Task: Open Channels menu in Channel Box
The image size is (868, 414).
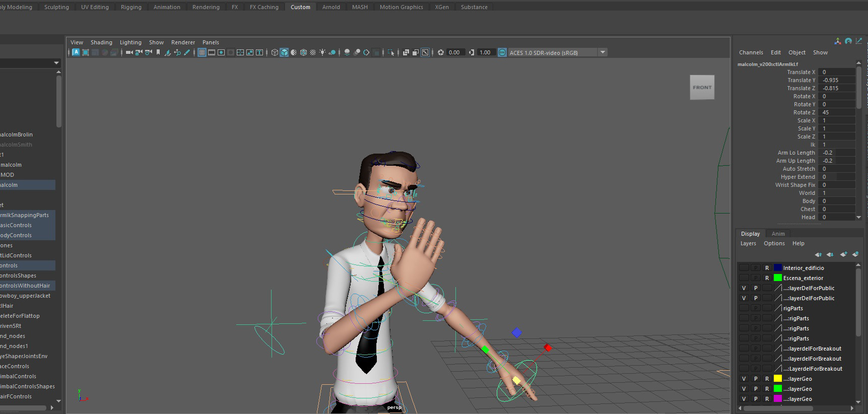Action: click(751, 52)
